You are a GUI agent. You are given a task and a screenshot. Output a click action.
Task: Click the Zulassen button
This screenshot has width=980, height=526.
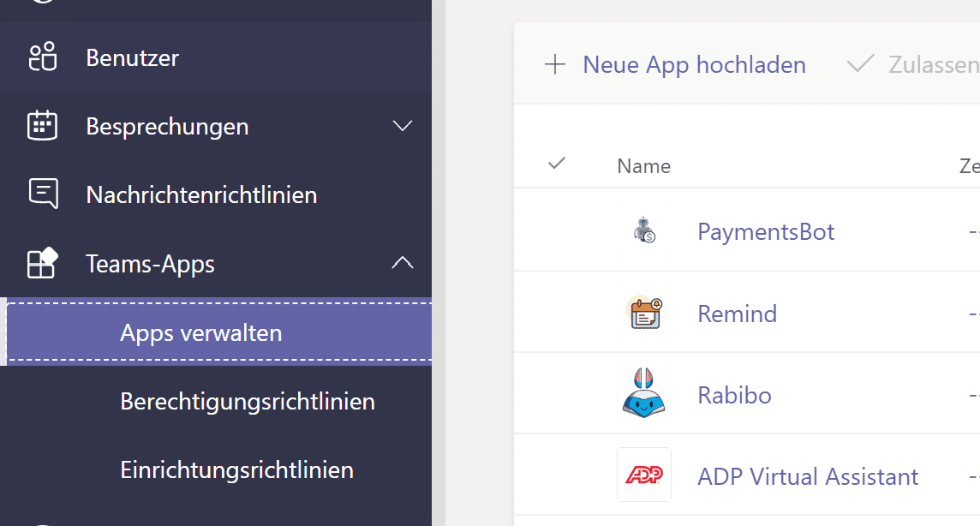point(913,64)
